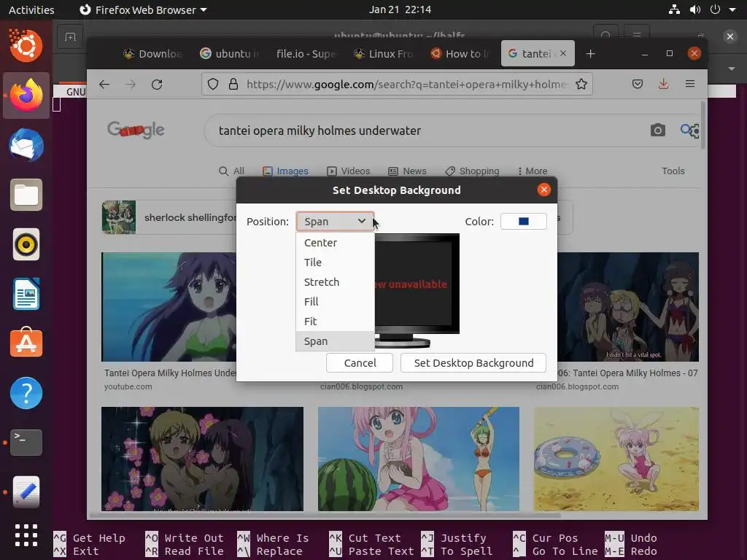Open the Firefox hamburger menu
The width and height of the screenshot is (747, 560).
click(690, 84)
